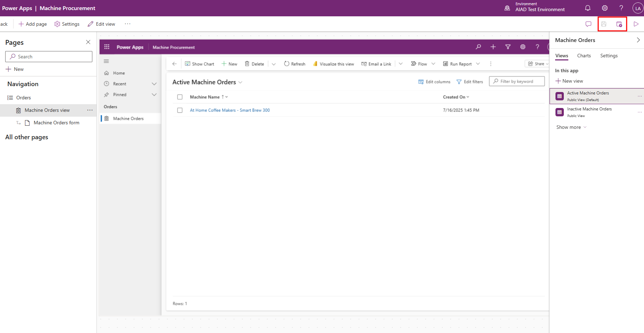Click New in the grid toolbar

(x=229, y=64)
